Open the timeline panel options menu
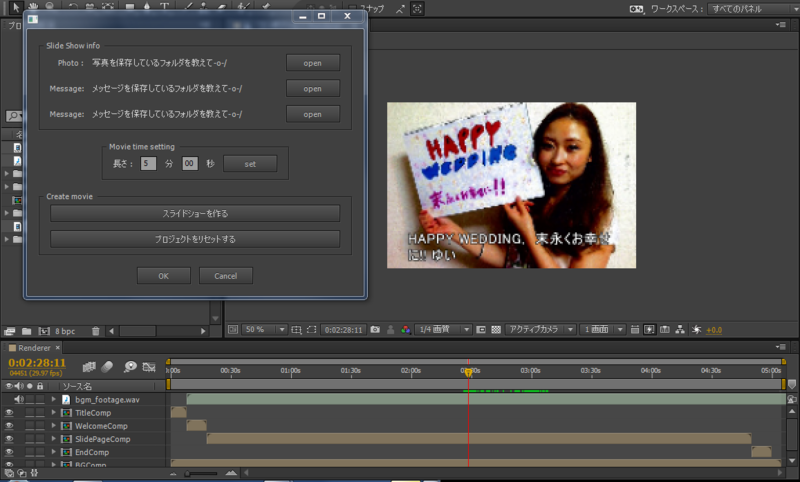 tap(781, 347)
